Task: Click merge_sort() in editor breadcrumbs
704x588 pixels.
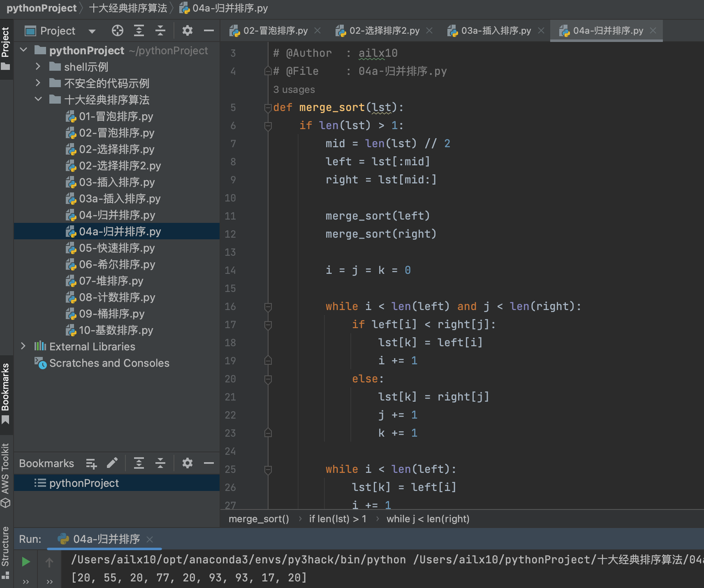Action: [x=259, y=519]
